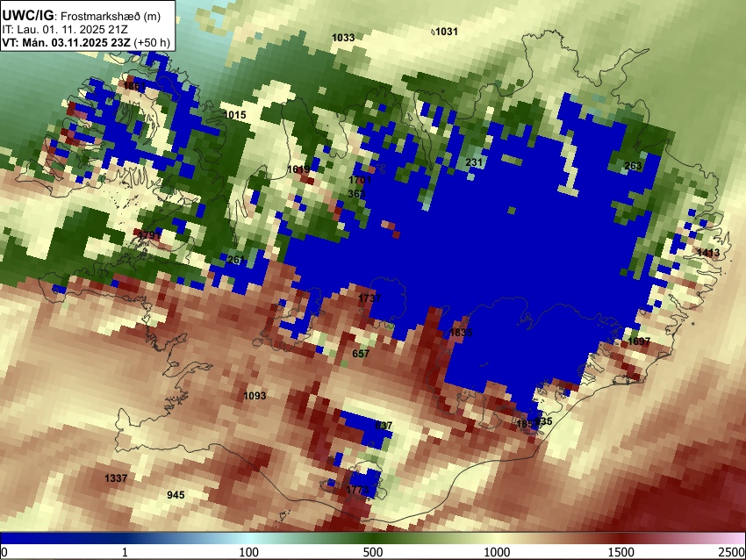Click the 'UWC/IG: Frostmarkshæð (m)' title text
Viewport: 746px width, 560px height.
tap(82, 16)
